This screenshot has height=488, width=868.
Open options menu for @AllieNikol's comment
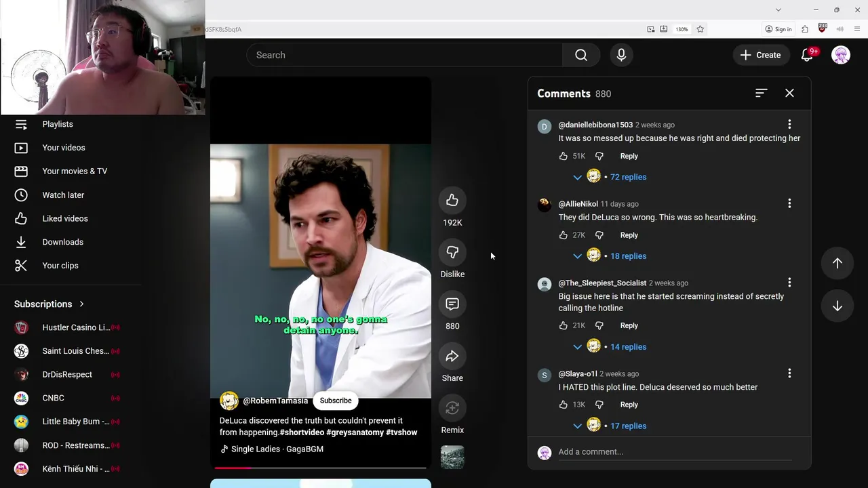[789, 203]
